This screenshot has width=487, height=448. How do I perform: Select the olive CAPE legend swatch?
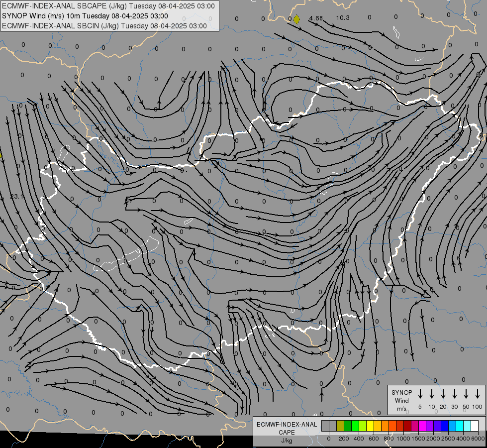340,426
